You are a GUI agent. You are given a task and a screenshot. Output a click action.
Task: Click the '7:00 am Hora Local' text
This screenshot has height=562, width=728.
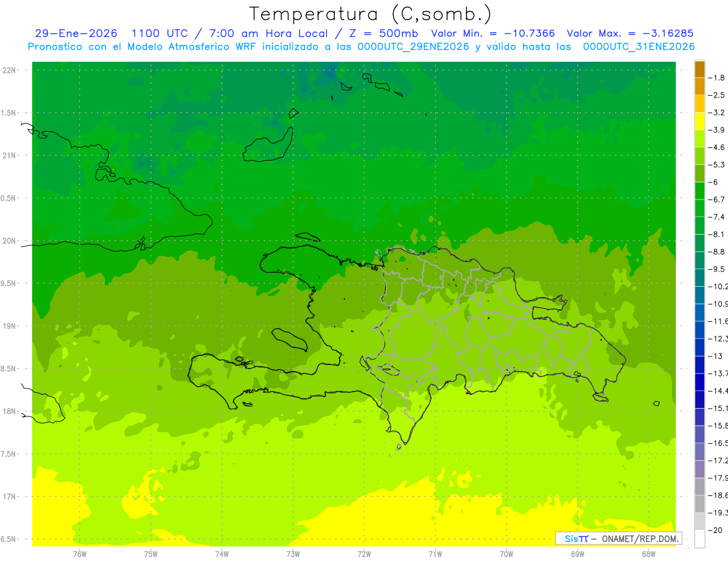point(269,33)
